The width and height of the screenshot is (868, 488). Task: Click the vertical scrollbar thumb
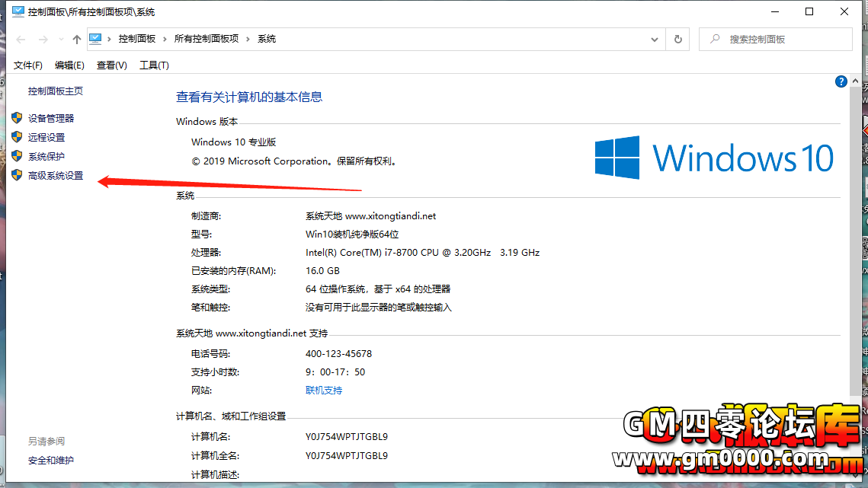pos(855,241)
